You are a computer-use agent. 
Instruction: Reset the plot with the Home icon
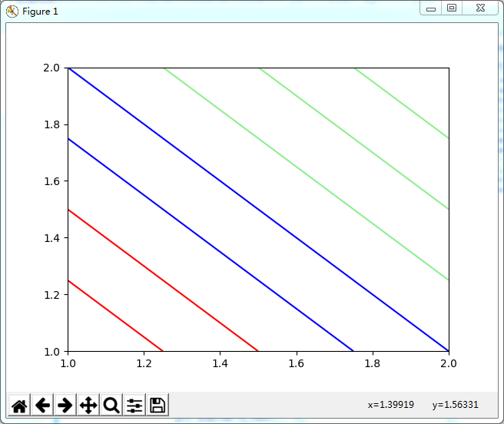point(19,405)
